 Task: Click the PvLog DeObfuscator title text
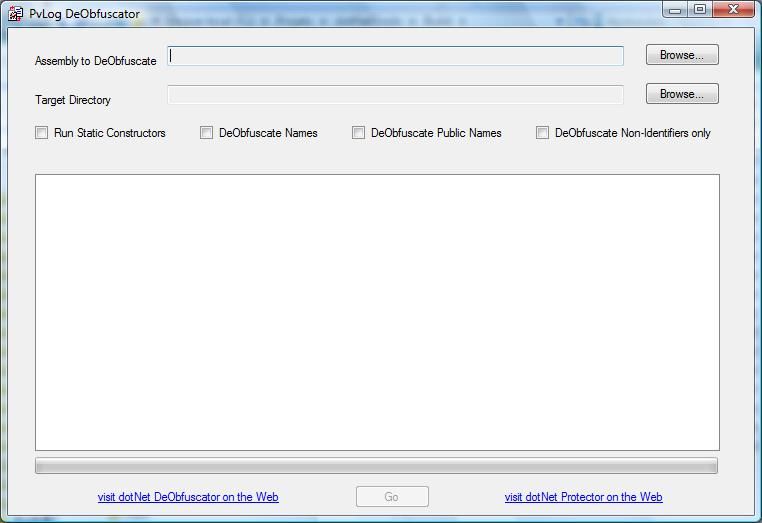click(x=85, y=14)
